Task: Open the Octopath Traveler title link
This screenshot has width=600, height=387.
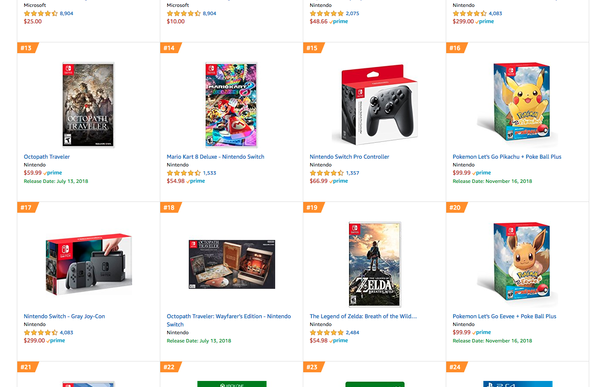Action: (x=47, y=157)
